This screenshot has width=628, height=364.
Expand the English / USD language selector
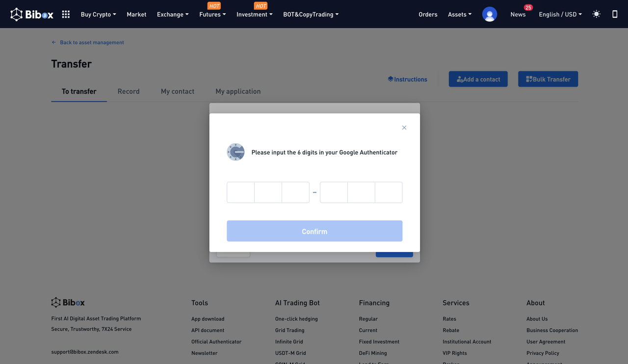560,14
